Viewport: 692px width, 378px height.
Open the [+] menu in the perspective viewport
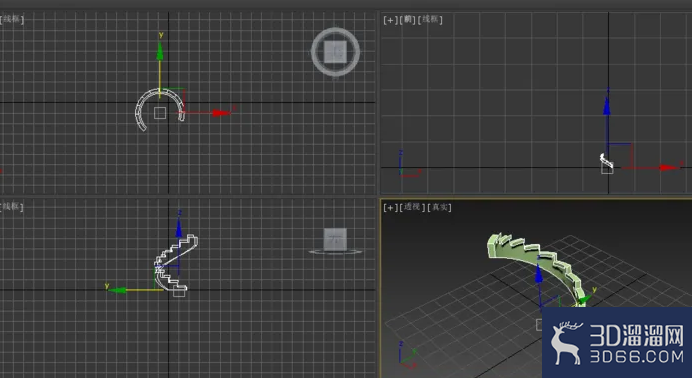click(x=390, y=207)
